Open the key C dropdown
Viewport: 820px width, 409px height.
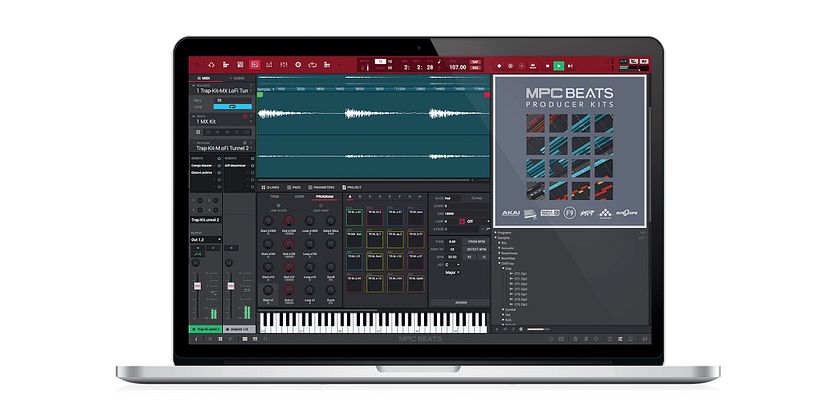(451, 265)
